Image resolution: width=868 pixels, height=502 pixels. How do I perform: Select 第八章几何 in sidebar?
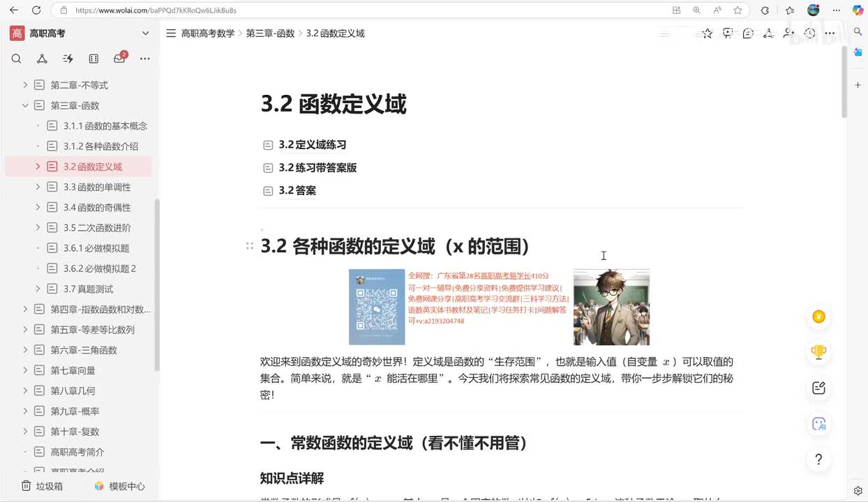(73, 390)
